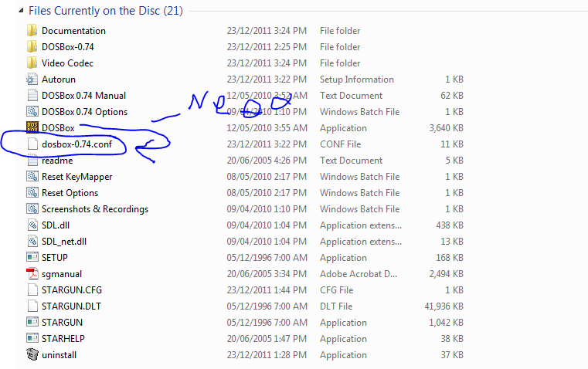Click the readme text document name
The image size is (588, 369).
point(57,161)
